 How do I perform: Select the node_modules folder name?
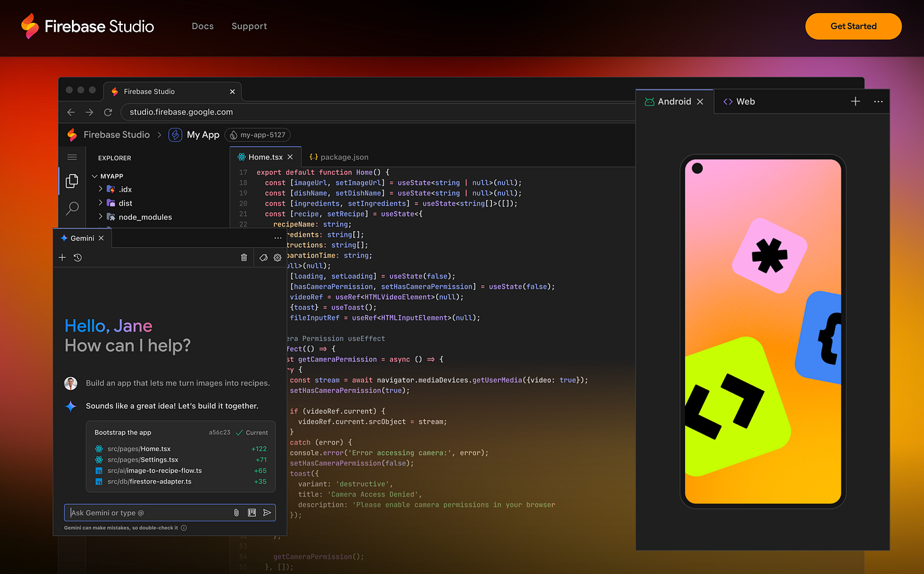(x=145, y=217)
